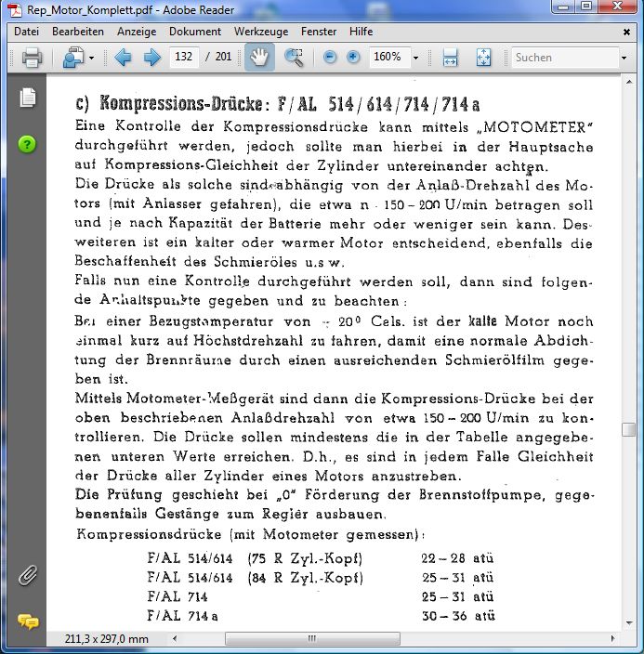The width and height of the screenshot is (644, 654).
Task: Open the Hilfe menu
Action: point(361,32)
